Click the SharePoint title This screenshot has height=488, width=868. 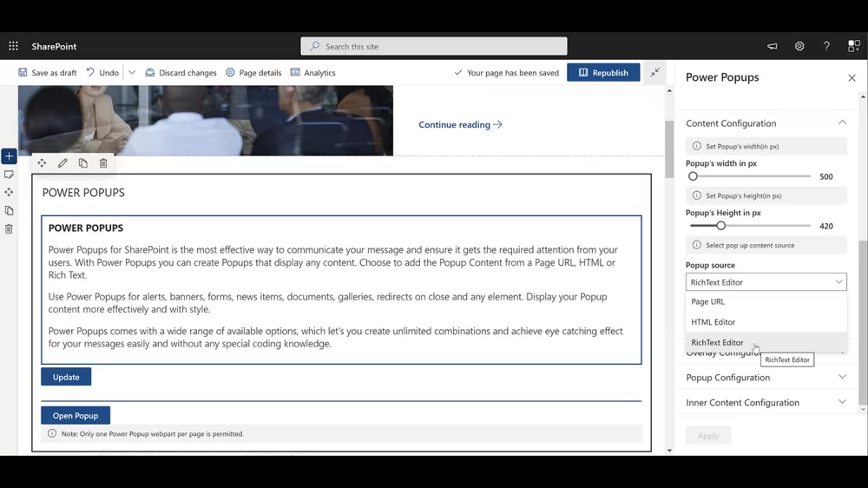(x=54, y=47)
